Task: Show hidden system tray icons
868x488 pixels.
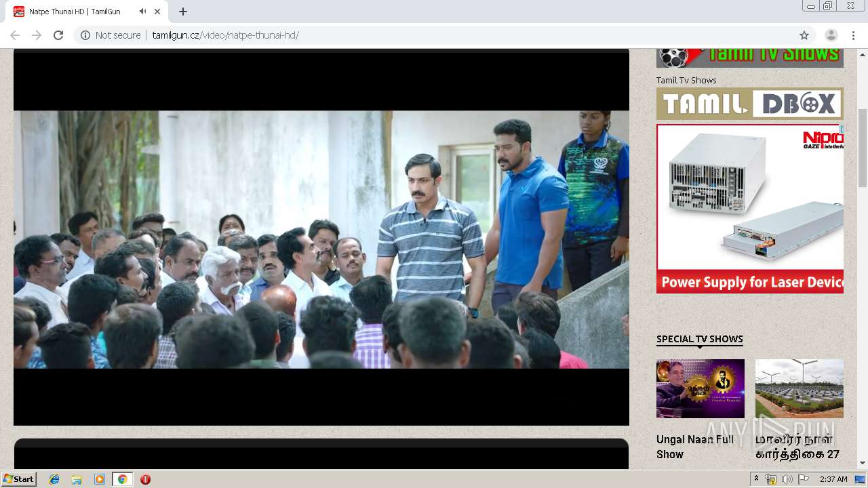Action: [x=756, y=479]
